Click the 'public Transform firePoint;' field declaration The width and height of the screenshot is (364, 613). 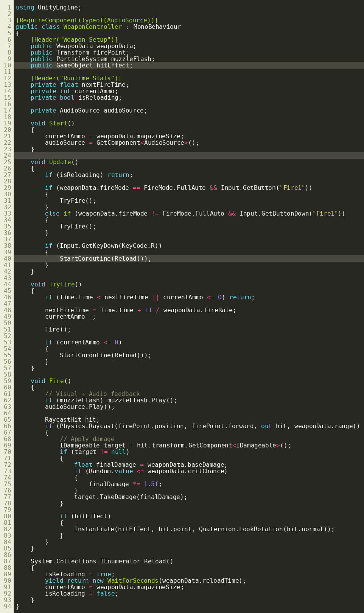[x=80, y=53]
